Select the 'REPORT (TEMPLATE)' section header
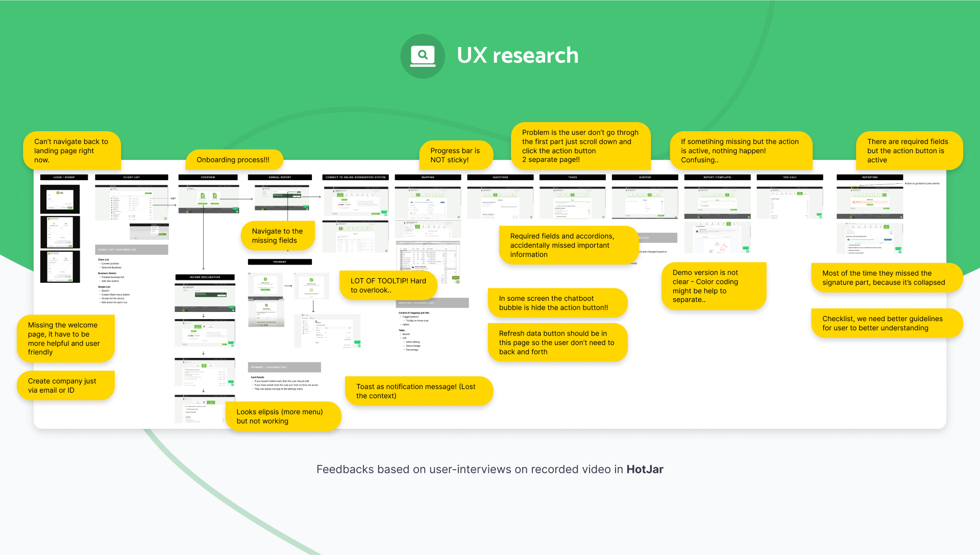980x555 pixels. coord(717,177)
